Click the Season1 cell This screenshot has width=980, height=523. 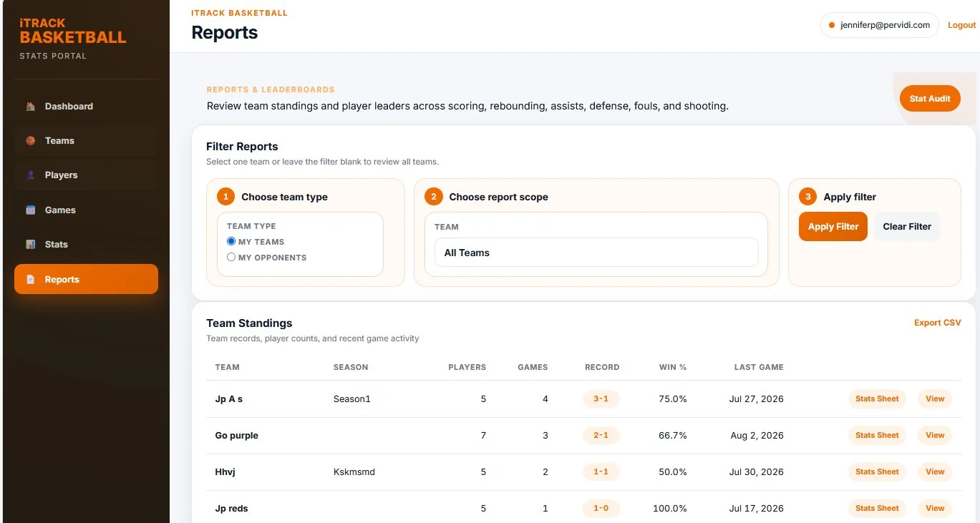(352, 399)
